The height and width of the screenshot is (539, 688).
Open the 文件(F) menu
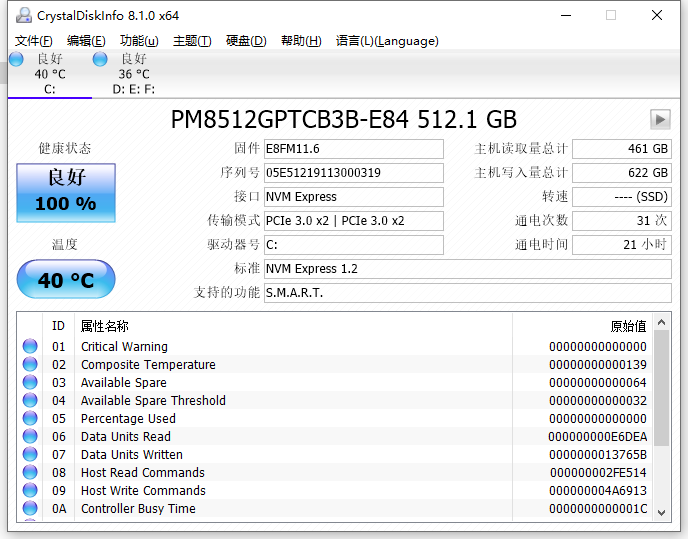click(x=34, y=41)
